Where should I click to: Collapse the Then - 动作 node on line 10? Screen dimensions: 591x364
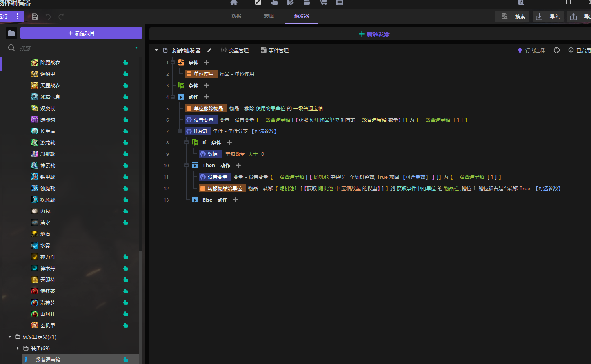[x=187, y=165]
